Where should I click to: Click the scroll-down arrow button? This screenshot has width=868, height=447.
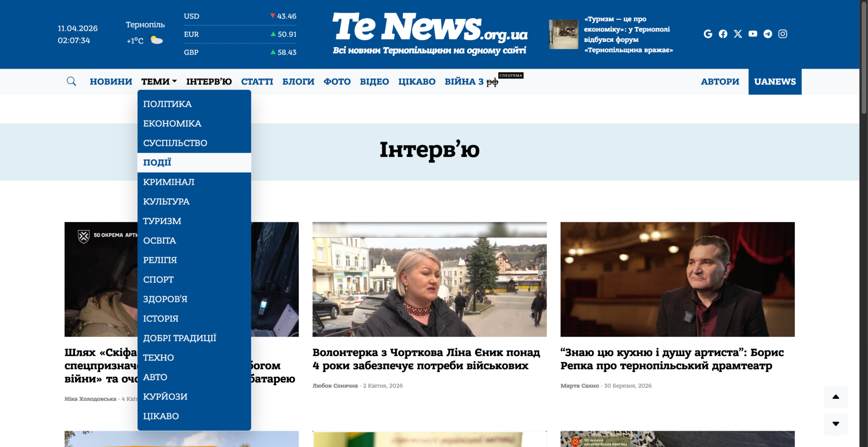835,424
